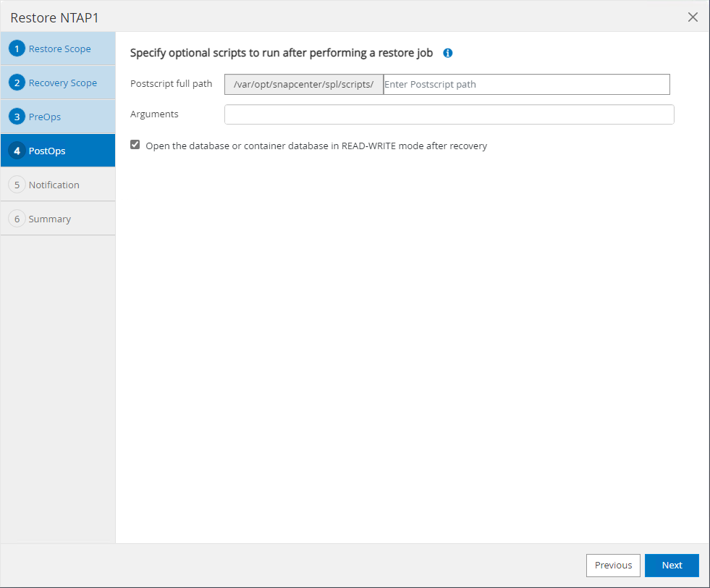Click the step 4 number circle

(17, 151)
